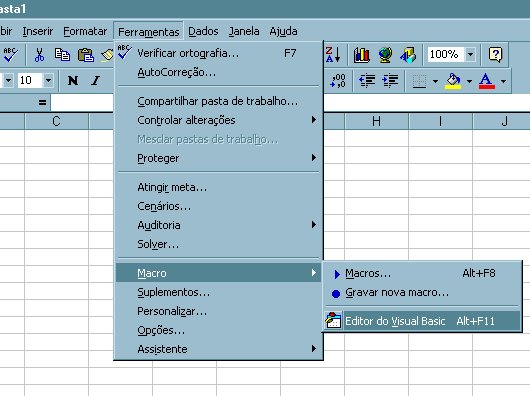This screenshot has height=396, width=530.
Task: Choose Gravar nova macro option
Action: click(397, 292)
